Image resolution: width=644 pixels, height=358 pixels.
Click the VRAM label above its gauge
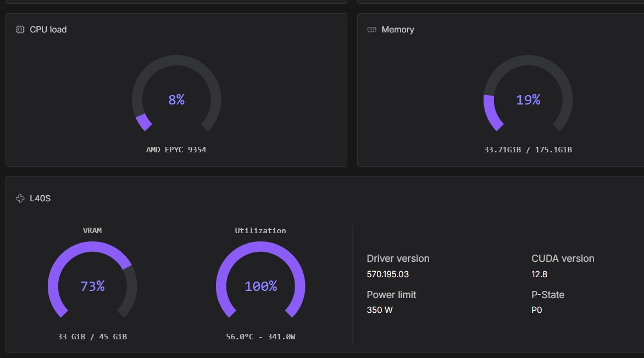[92, 230]
